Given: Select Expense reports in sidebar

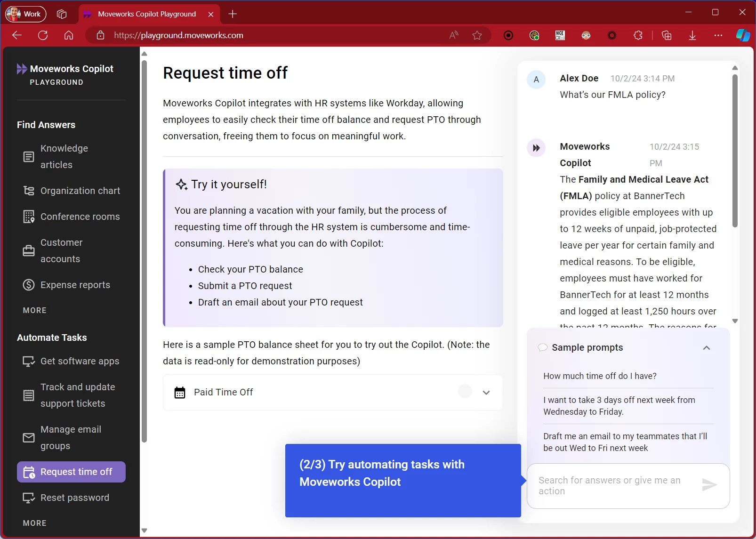Looking at the screenshot, I should click(x=71, y=285).
